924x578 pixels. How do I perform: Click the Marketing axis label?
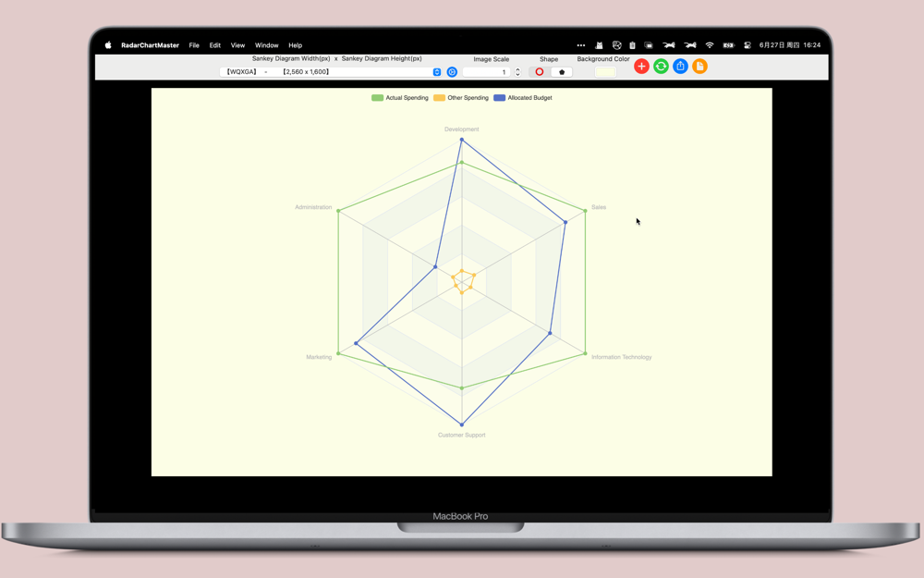pyautogui.click(x=319, y=357)
